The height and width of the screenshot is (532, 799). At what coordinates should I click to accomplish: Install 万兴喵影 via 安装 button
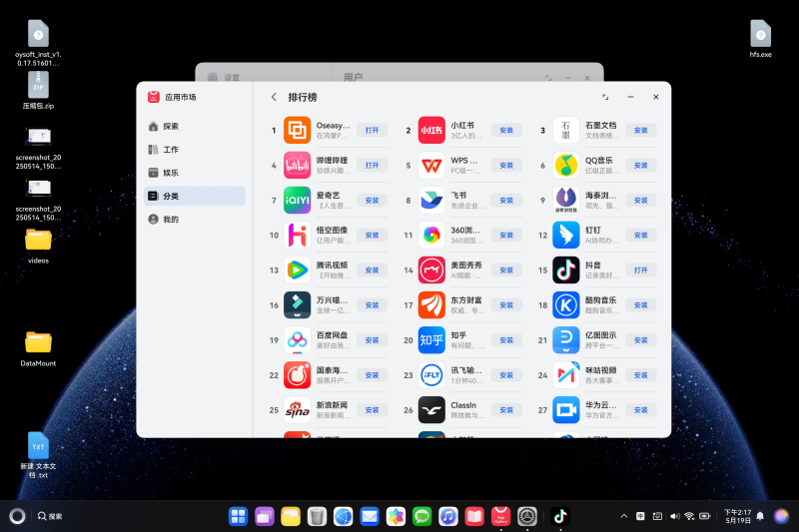pyautogui.click(x=372, y=305)
